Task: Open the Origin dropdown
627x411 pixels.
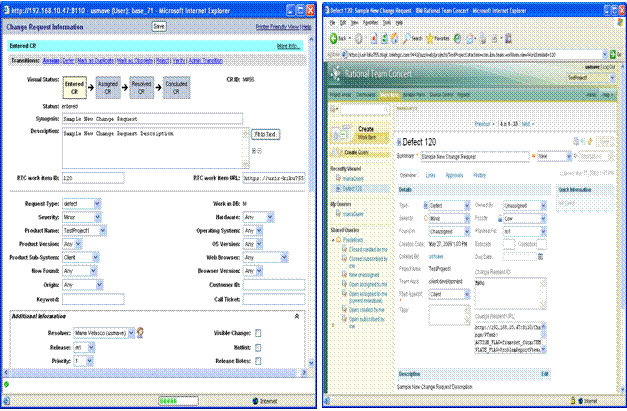Action: click(x=83, y=285)
